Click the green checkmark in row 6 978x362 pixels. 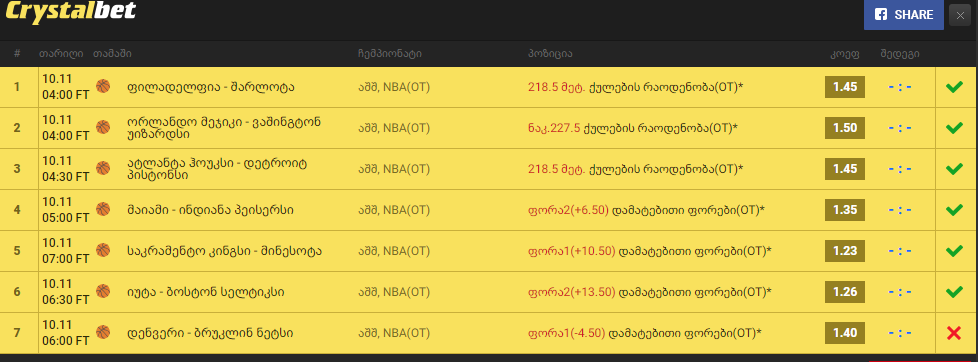(954, 292)
